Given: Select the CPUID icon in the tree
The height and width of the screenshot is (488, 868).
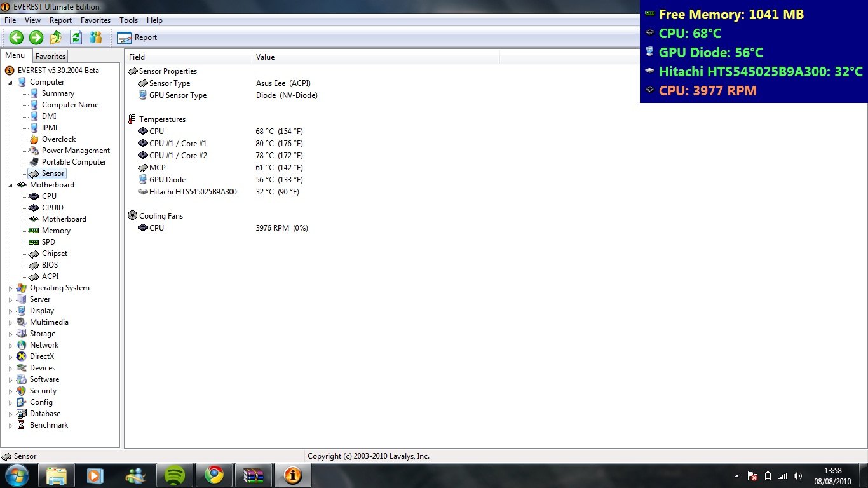Looking at the screenshot, I should point(34,208).
